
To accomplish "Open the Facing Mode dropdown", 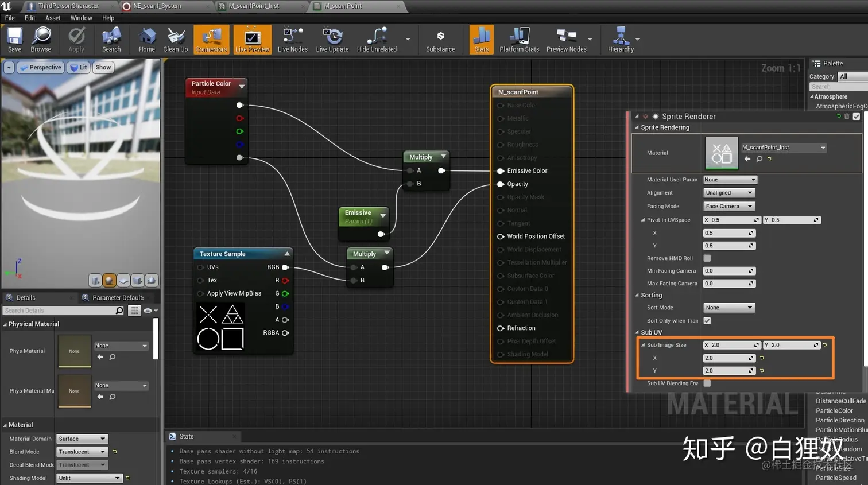I will tap(729, 207).
